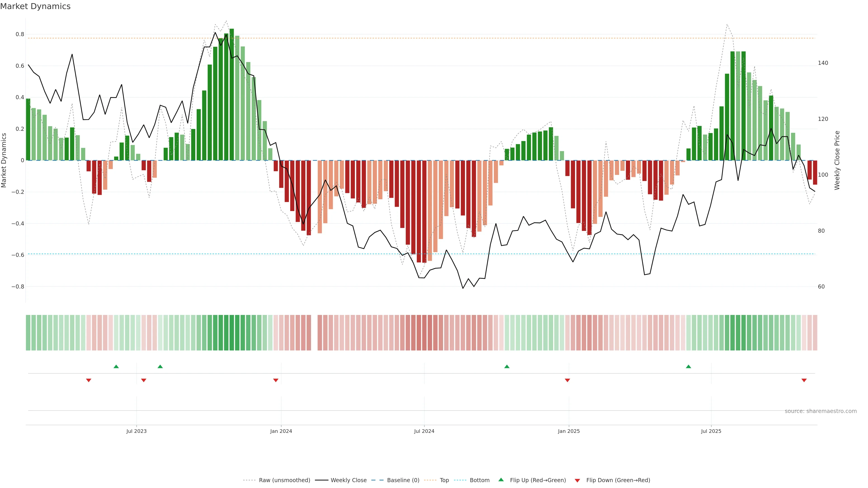
Task: Click the green flip-up marker just before Jul 2025
Action: pyautogui.click(x=688, y=366)
